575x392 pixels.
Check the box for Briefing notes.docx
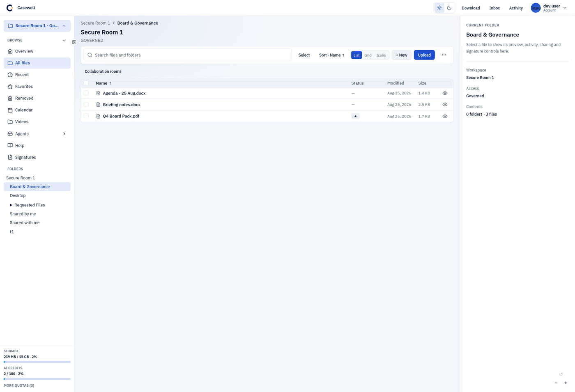86,105
